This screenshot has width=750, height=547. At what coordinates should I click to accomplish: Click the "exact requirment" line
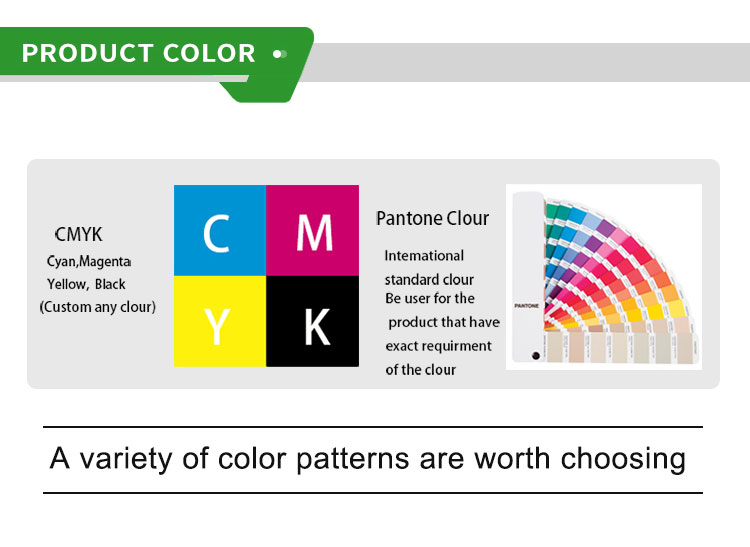pos(439,346)
